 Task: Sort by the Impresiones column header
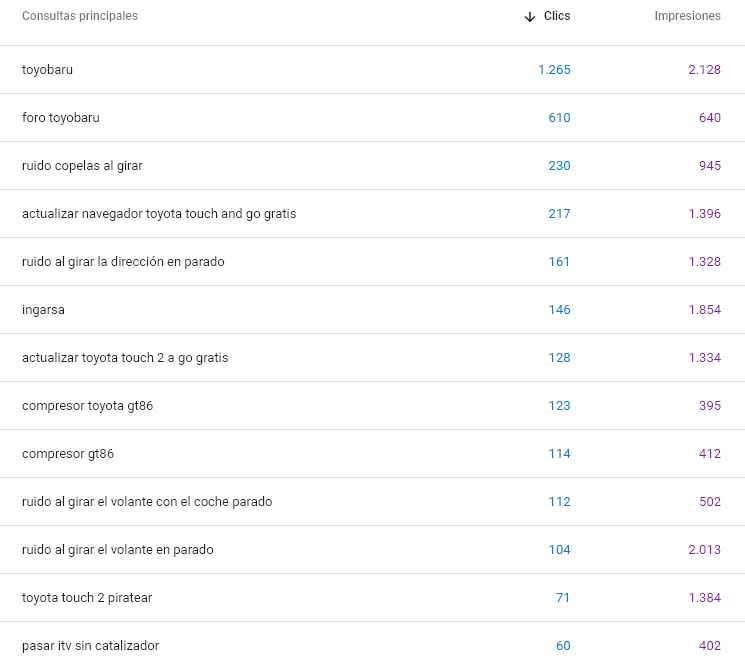coord(688,16)
